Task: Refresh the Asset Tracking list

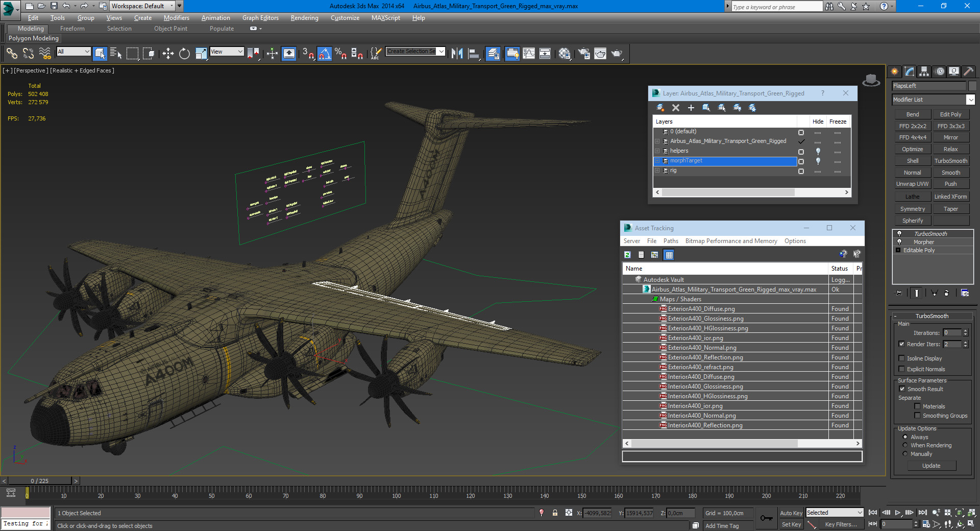Action: click(627, 255)
